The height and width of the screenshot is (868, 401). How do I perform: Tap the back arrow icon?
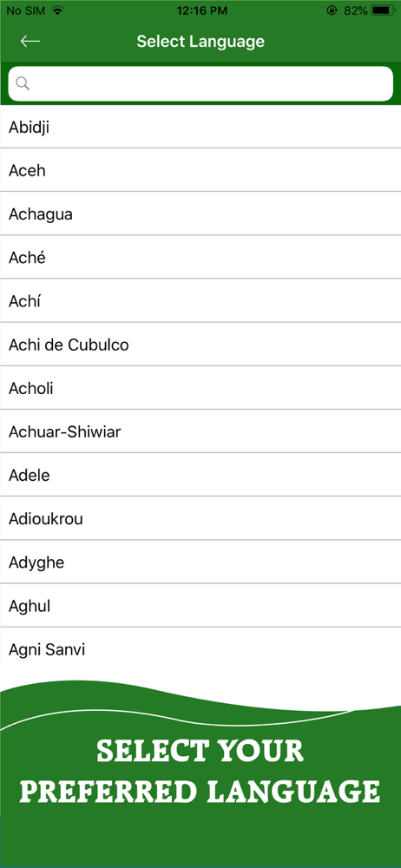(x=30, y=41)
